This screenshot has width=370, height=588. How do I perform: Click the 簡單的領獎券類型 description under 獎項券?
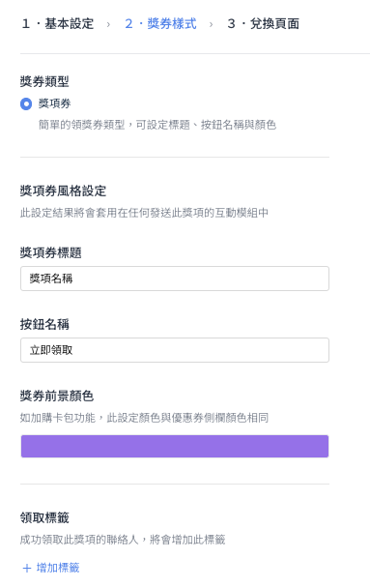157,125
